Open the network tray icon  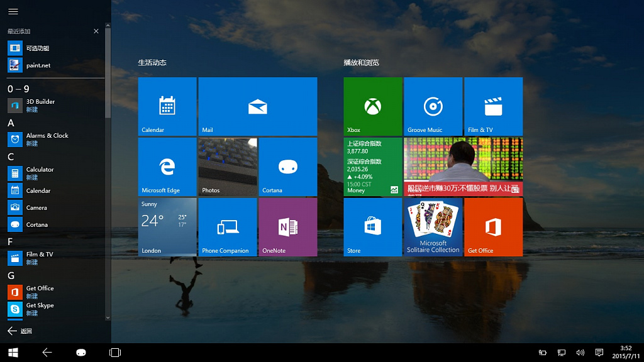(562, 353)
